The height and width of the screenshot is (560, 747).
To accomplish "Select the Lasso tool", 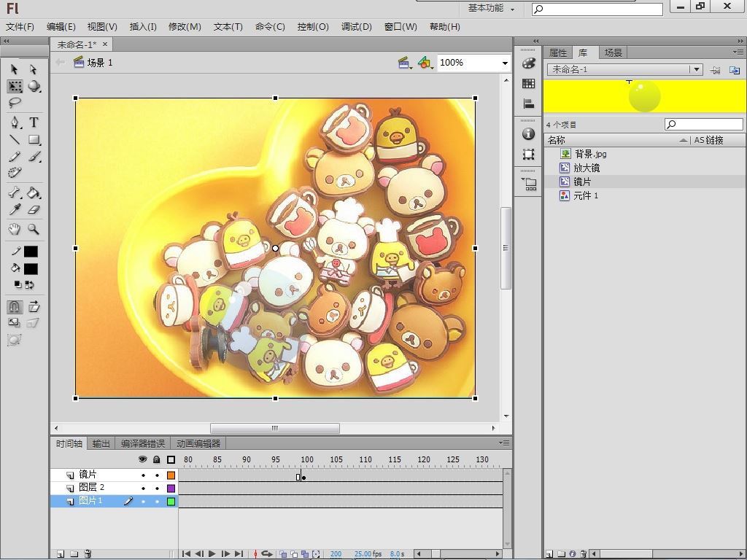I will pos(15,103).
